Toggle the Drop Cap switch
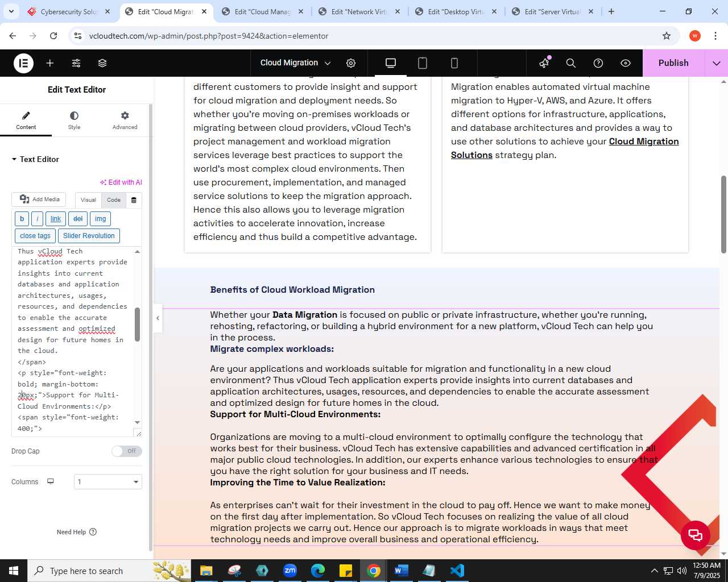 127,451
